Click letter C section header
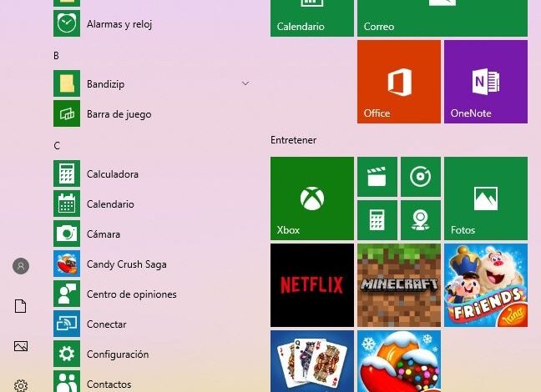 [57, 146]
